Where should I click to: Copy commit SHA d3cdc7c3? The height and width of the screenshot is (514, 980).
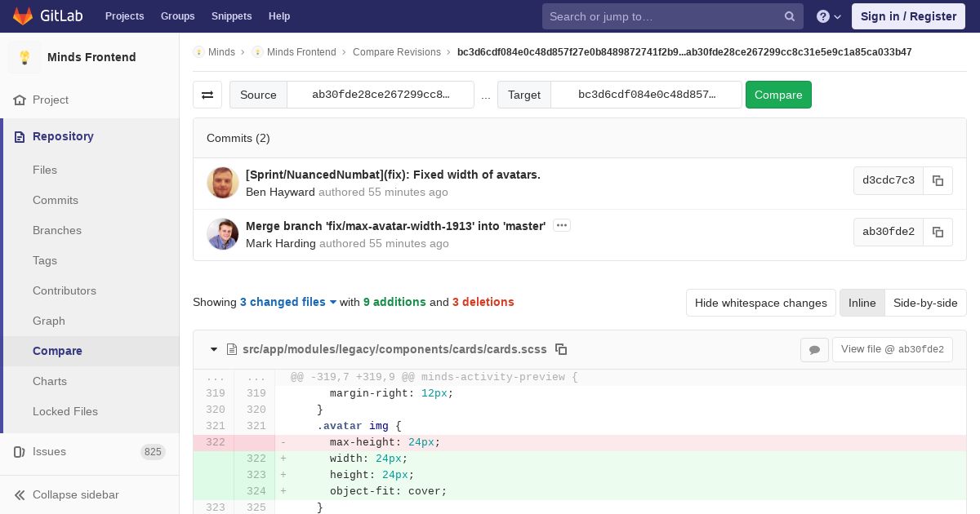[x=938, y=180]
